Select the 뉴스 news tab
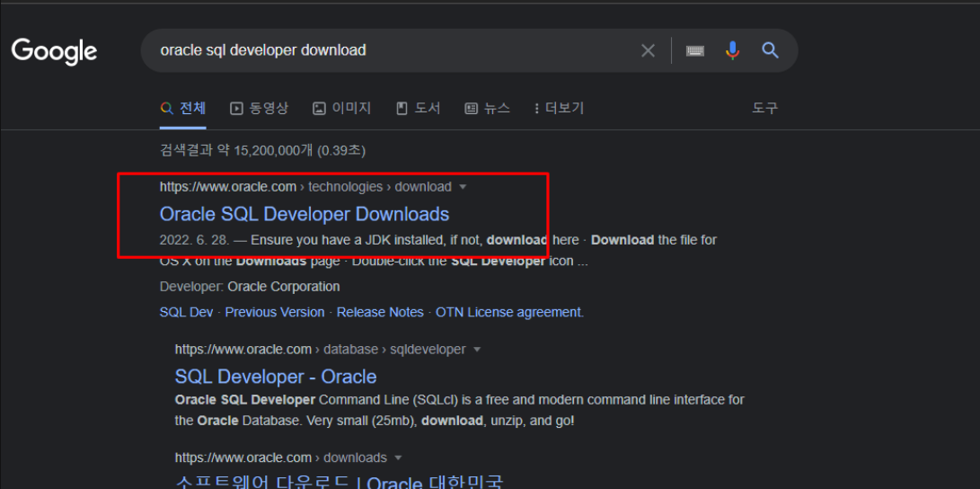 pyautogui.click(x=488, y=108)
